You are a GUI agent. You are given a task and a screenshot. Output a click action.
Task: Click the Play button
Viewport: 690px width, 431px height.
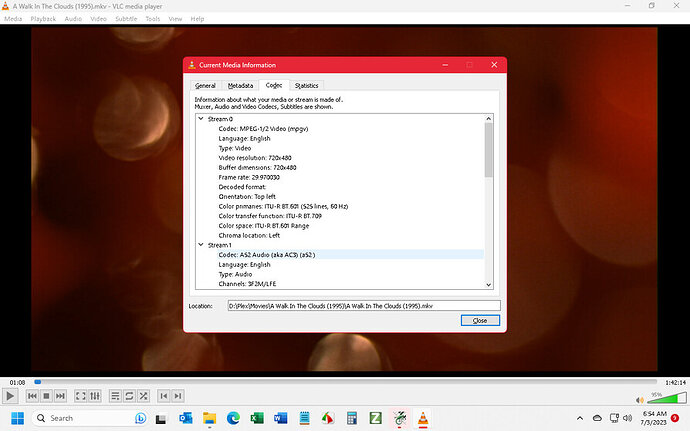(x=9, y=396)
